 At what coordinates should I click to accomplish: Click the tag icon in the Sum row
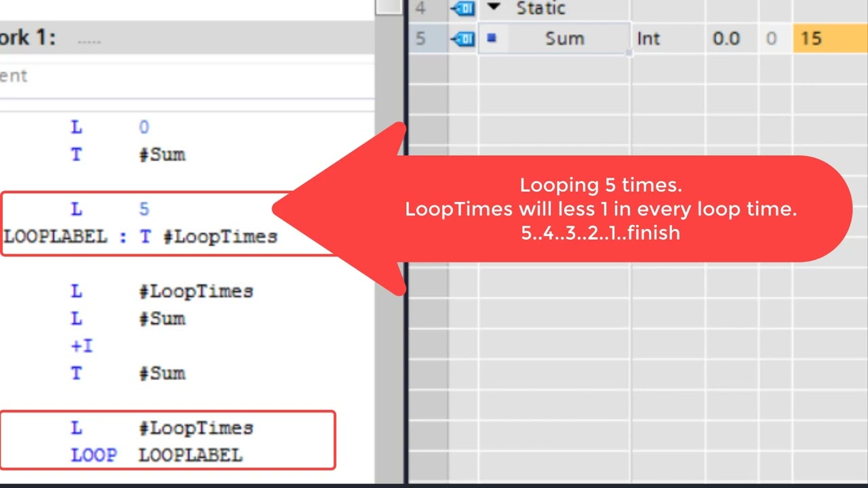tap(462, 39)
